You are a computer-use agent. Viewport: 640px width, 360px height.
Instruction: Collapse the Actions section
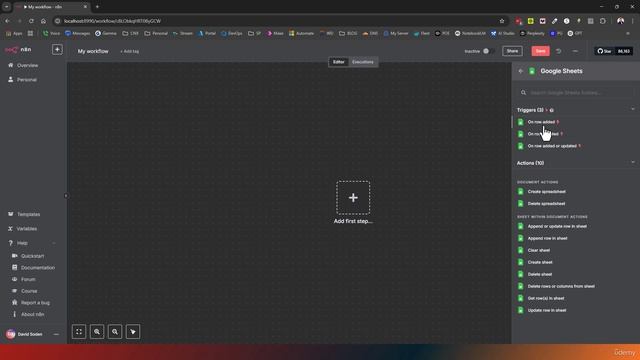(x=633, y=162)
